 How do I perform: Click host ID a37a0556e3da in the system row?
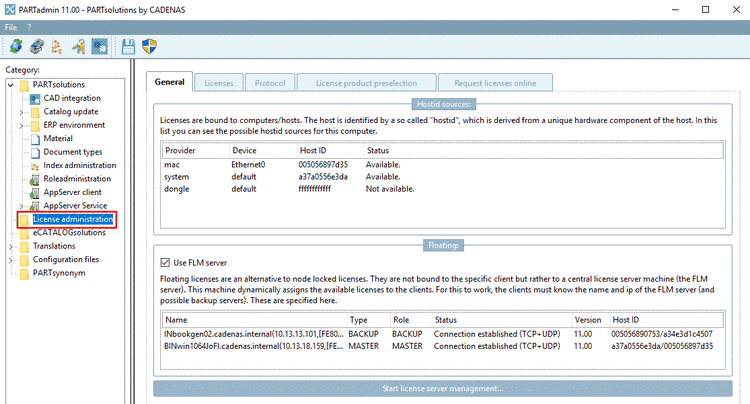coord(323,177)
